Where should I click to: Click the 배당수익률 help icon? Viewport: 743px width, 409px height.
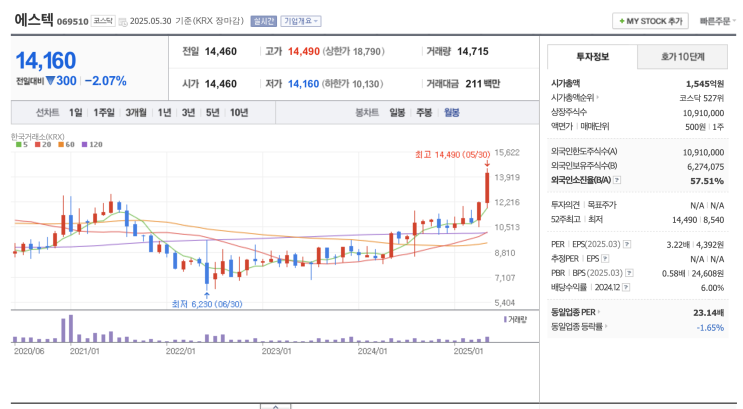coord(626,287)
